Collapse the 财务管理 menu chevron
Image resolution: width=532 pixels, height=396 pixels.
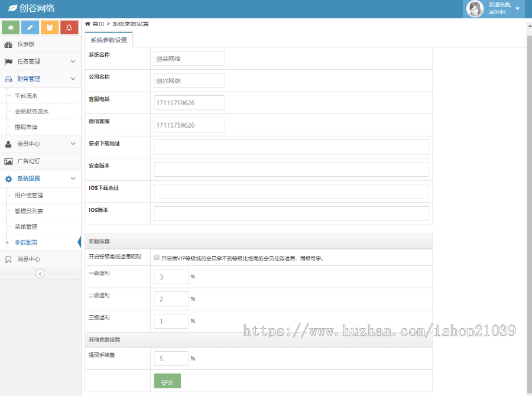click(x=73, y=79)
